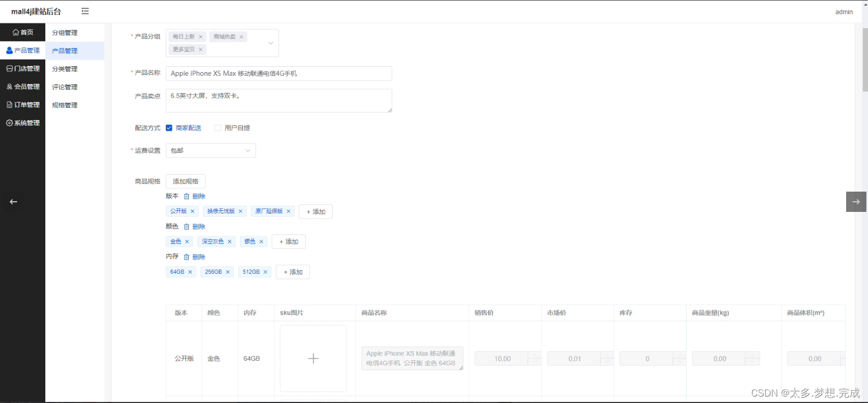The width and height of the screenshot is (868, 403).
Task: Remove the 银色 color tag
Action: point(261,242)
